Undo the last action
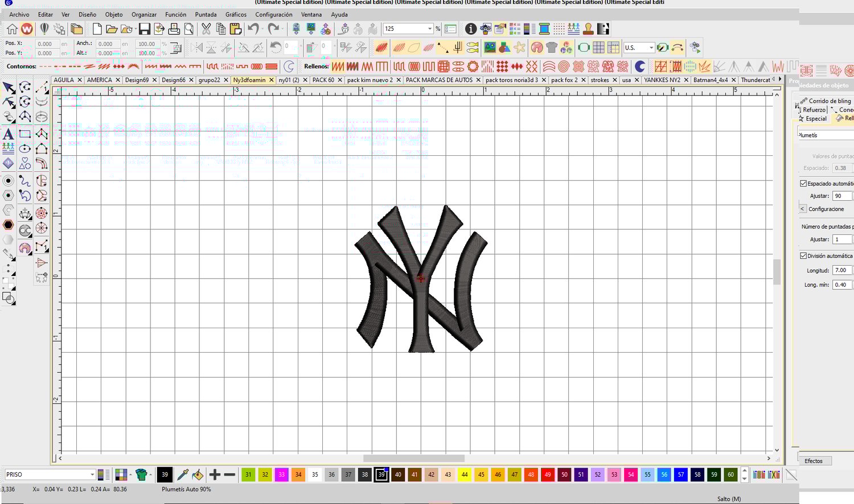Image resolution: width=854 pixels, height=504 pixels. [x=253, y=29]
